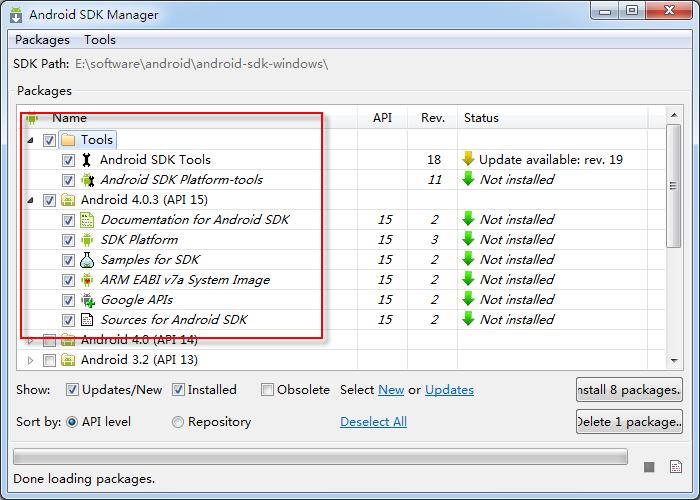Click the Sources for Android SDK document icon
Image resolution: width=700 pixels, height=500 pixels.
click(87, 320)
